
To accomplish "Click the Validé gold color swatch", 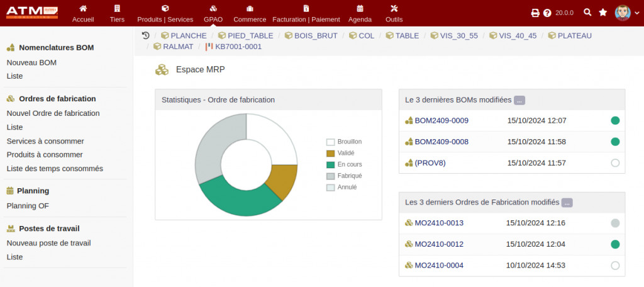I will click(330, 154).
